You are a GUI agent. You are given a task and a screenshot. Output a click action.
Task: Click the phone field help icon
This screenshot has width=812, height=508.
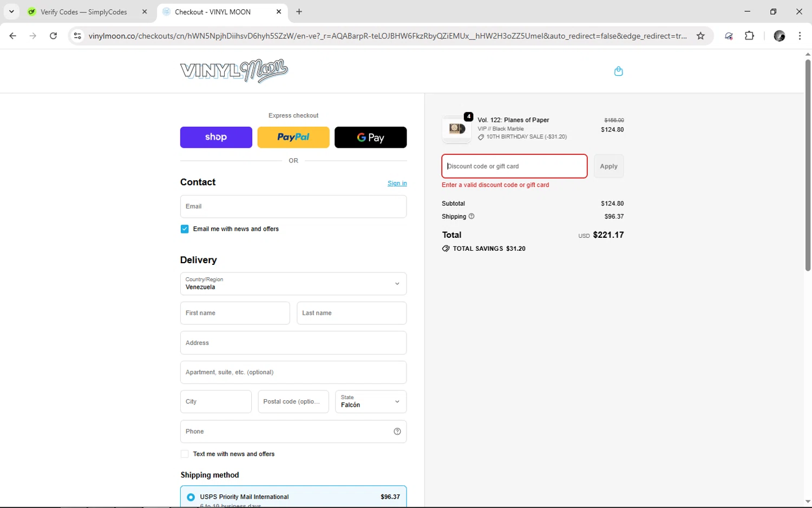[397, 432]
